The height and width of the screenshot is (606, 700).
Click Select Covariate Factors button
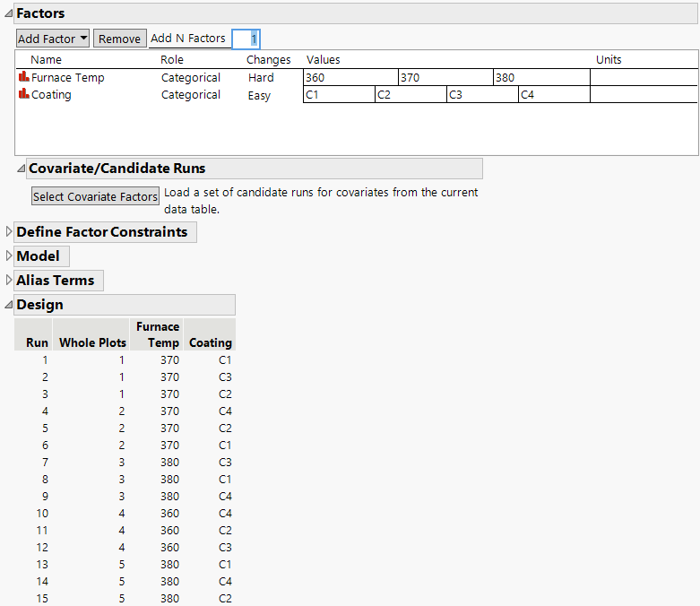95,196
